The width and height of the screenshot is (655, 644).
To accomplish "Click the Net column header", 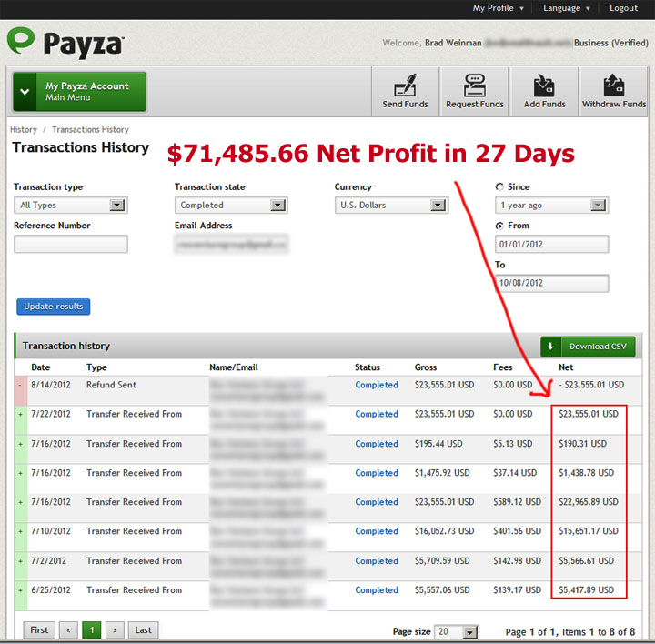I will (x=566, y=367).
